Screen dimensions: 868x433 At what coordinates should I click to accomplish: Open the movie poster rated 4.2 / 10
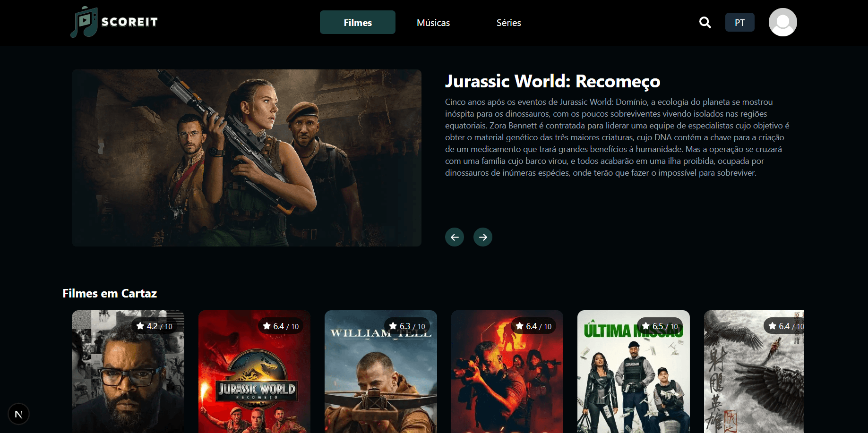pos(128,372)
